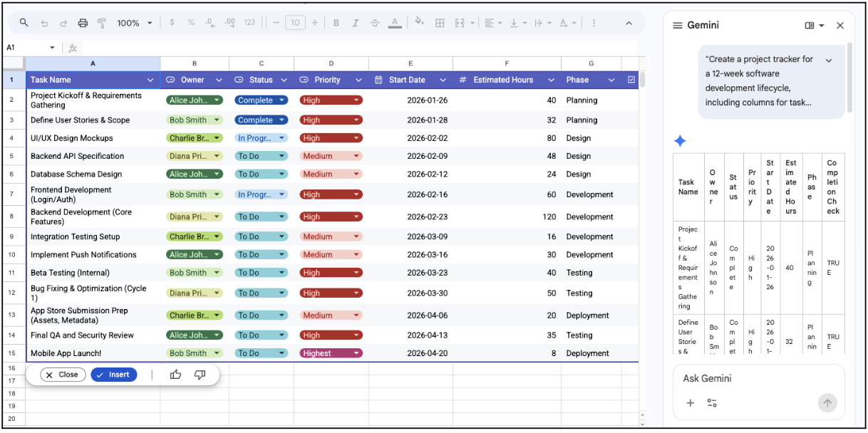Toggle italic formatting
868x433 pixels.
355,22
